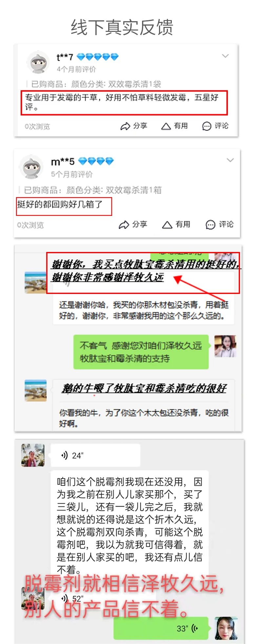The width and height of the screenshot is (259, 644).
Task: Click share icon on m**5 review
Action: [x=124, y=225]
